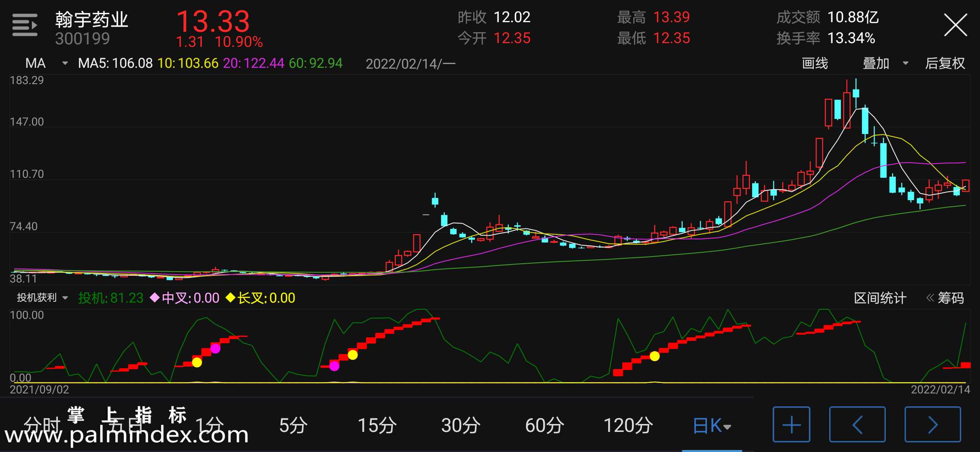The height and width of the screenshot is (452, 980).
Task: Go to previous stock with left arrow
Action: [x=857, y=424]
